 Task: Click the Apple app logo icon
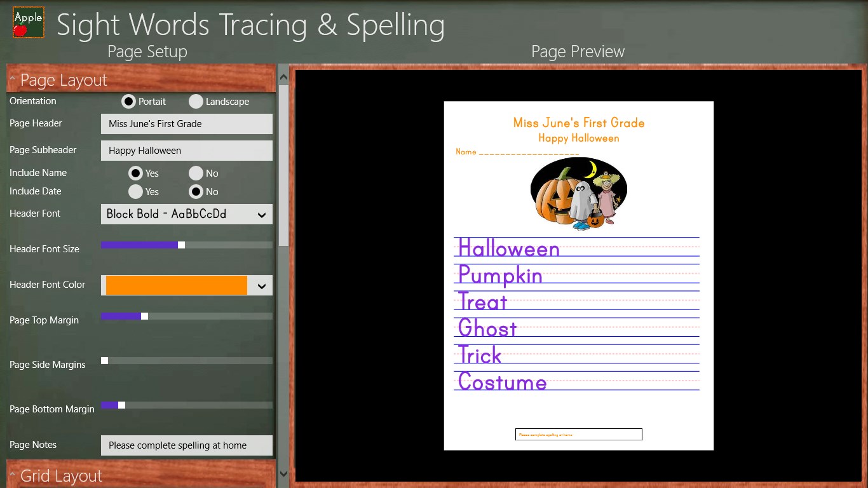tap(29, 22)
